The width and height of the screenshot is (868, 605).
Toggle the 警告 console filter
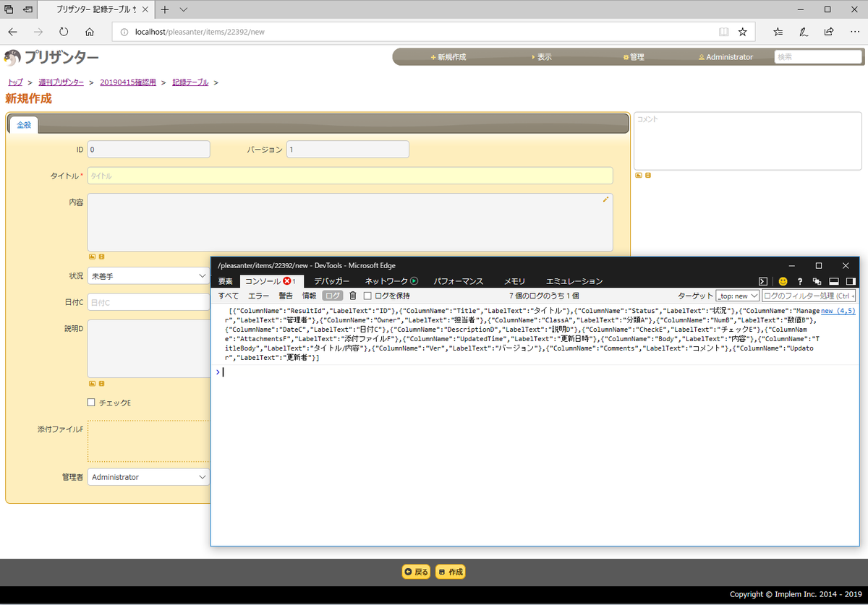[286, 296]
